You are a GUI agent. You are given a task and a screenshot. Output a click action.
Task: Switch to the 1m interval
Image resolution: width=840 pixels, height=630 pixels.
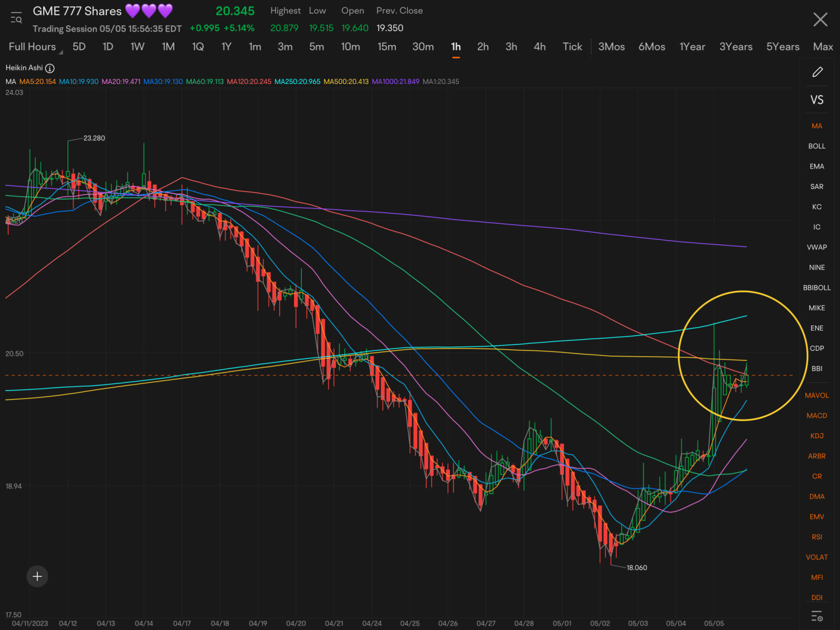point(255,47)
